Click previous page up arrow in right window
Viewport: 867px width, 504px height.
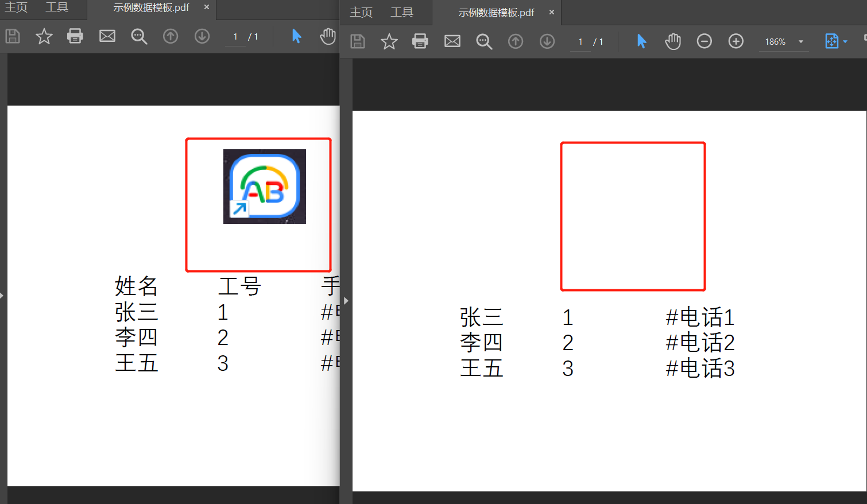pyautogui.click(x=516, y=41)
